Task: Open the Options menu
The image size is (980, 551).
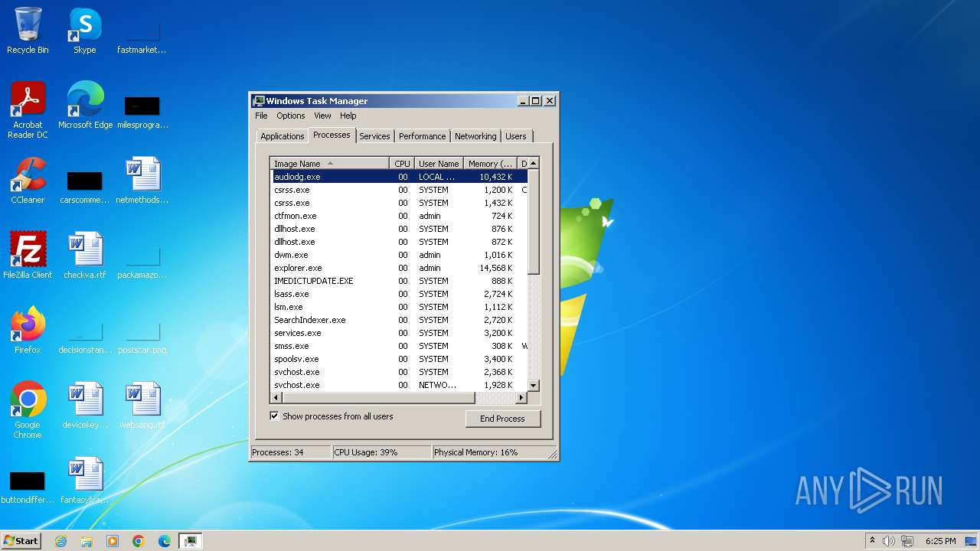Action: (290, 116)
